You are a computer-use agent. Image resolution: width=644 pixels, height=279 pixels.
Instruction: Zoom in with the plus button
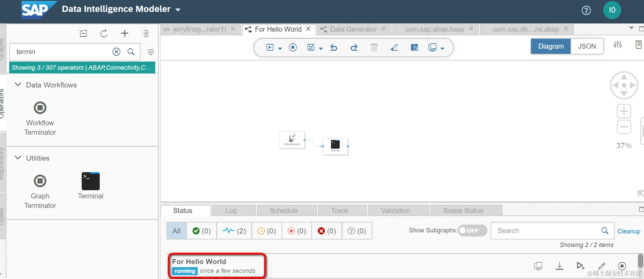624,111
